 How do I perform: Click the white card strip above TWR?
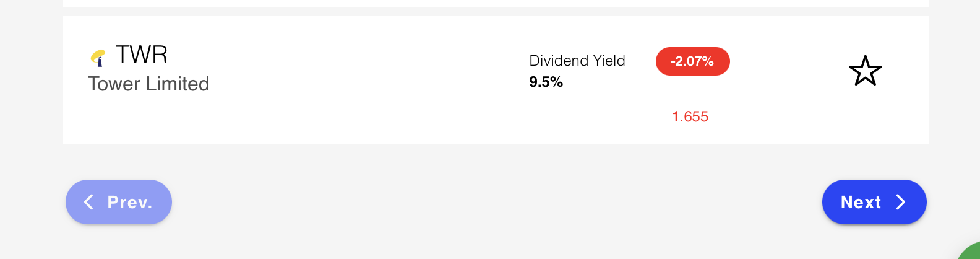click(x=495, y=3)
